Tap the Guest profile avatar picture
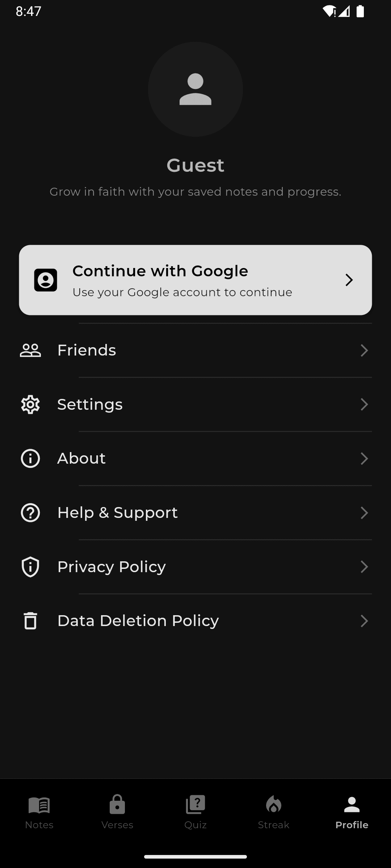 coord(195,89)
